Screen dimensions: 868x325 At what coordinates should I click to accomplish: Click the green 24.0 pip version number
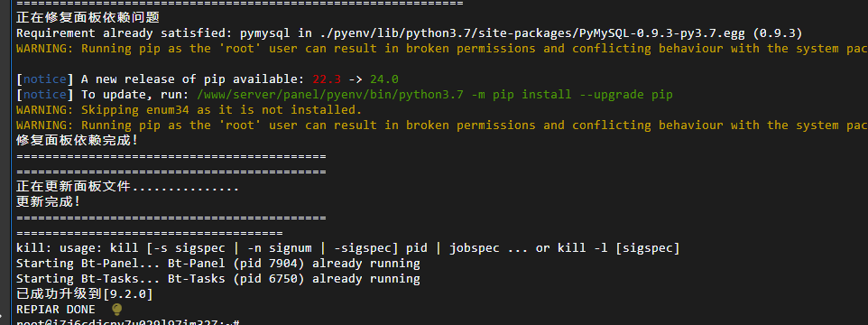(x=384, y=79)
